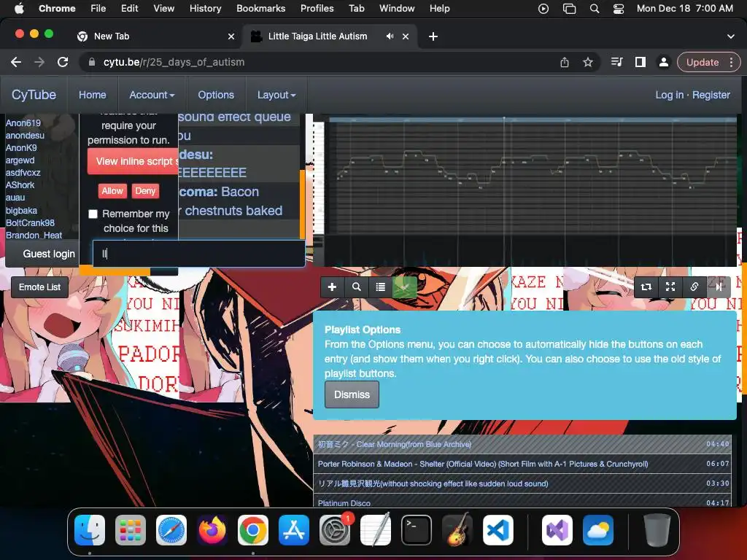747x560 pixels.
Task: Click the CyTube brand link
Action: pos(34,95)
